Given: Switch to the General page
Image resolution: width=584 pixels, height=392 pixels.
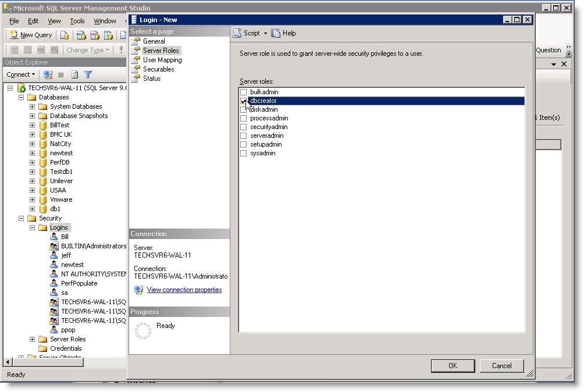Looking at the screenshot, I should click(154, 41).
